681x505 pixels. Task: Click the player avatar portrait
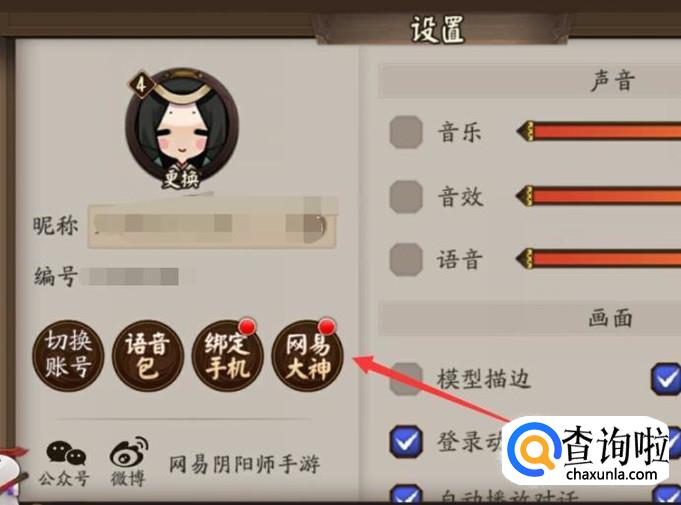[182, 127]
